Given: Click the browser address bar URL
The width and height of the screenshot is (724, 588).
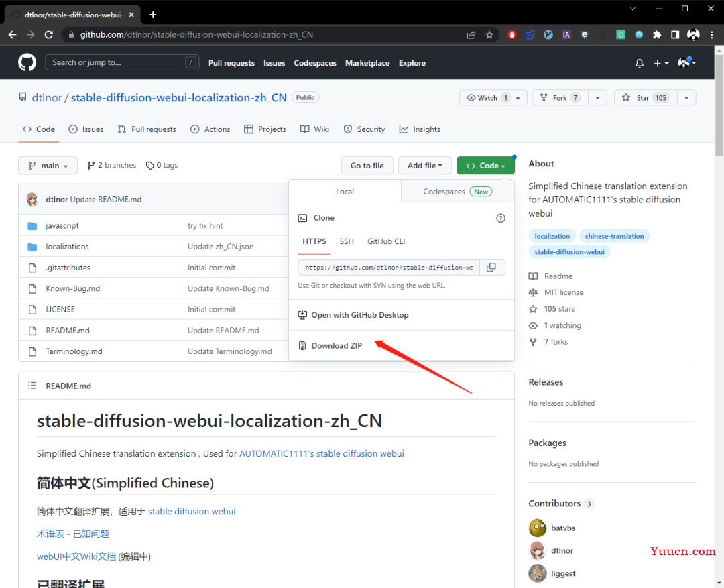Looking at the screenshot, I should click(196, 35).
